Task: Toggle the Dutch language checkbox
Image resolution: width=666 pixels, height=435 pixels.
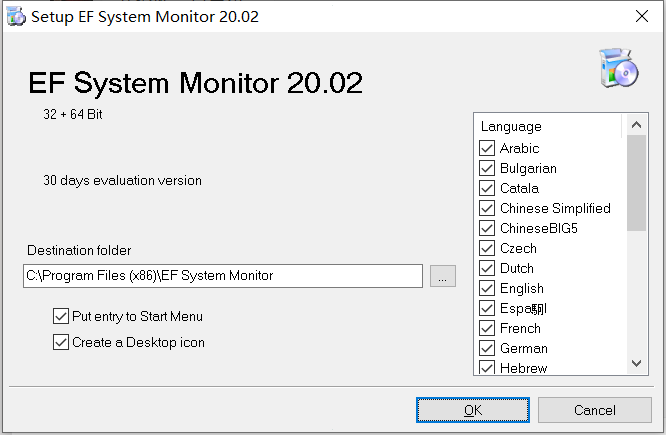Action: point(487,268)
